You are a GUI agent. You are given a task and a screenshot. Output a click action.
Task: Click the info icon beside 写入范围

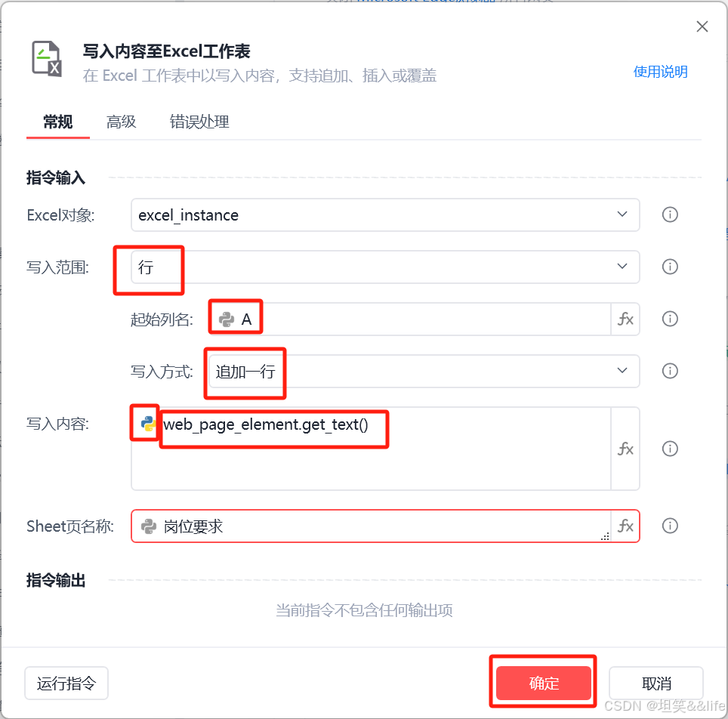tap(670, 267)
